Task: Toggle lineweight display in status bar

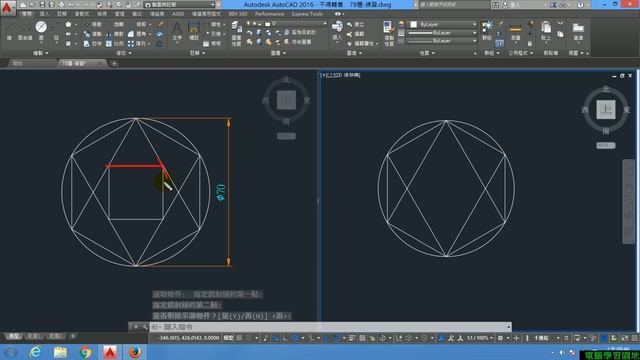Action: point(352,338)
